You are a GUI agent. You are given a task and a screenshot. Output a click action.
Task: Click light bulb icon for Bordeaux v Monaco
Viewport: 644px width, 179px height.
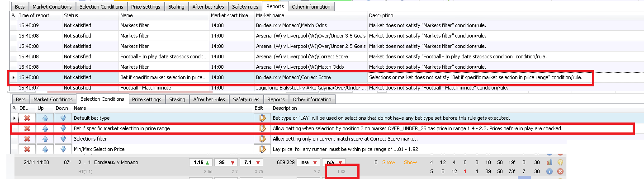click(560, 162)
